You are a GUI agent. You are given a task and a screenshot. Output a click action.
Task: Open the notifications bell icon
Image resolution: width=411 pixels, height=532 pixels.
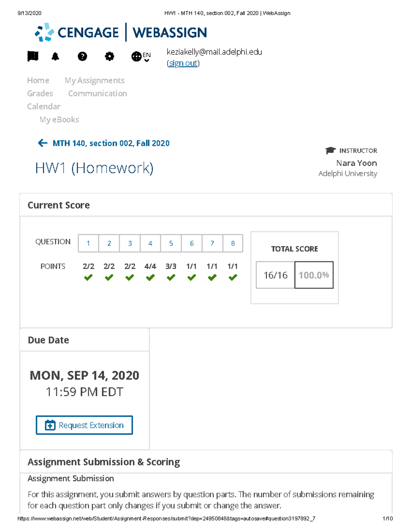coord(55,57)
